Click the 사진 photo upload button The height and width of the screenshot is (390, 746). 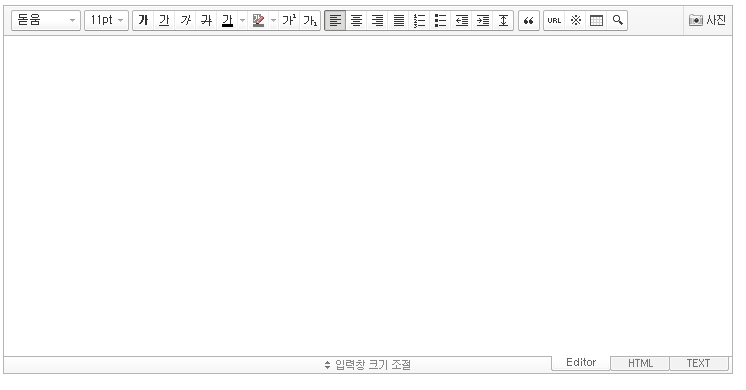point(707,20)
